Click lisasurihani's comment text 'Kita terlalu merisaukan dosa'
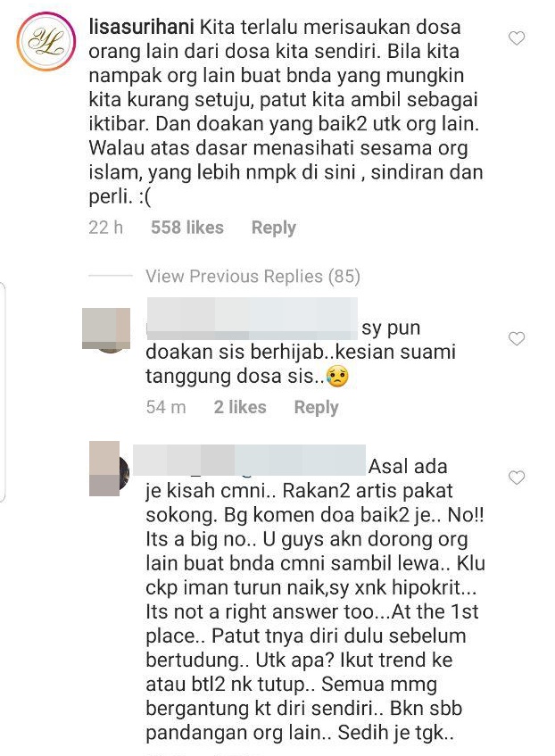The height and width of the screenshot is (756, 555). pyautogui.click(x=330, y=27)
